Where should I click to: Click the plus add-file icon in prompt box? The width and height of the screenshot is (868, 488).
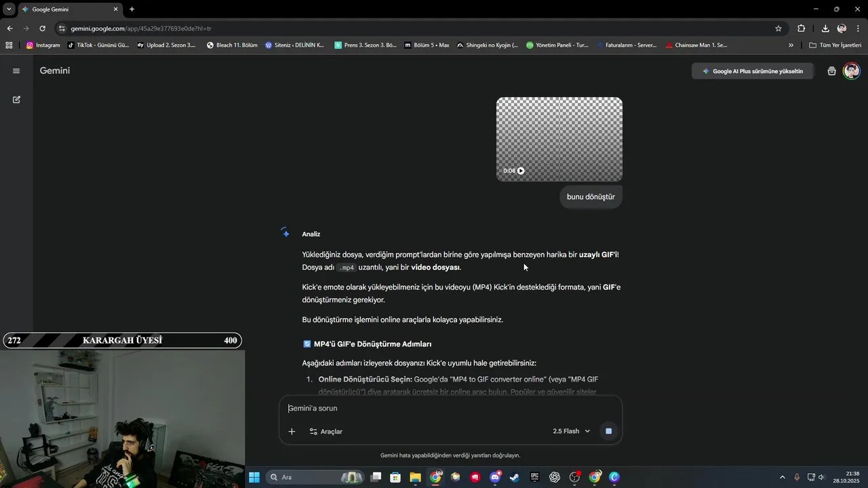(292, 431)
